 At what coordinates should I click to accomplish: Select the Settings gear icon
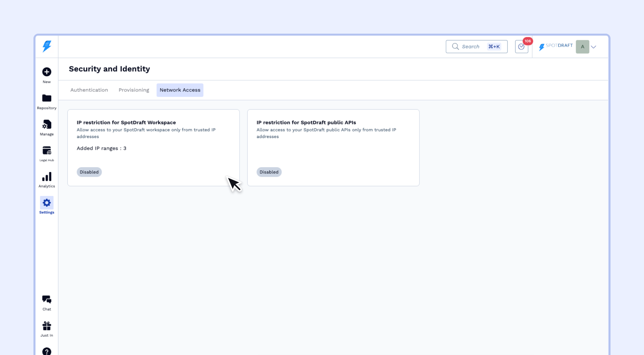point(47,203)
